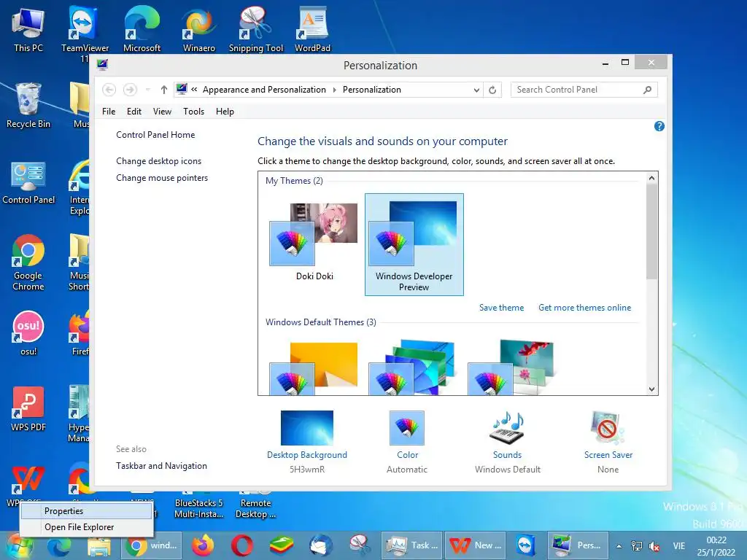Click in Search Control Panel field
This screenshot has width=747, height=560.
(x=584, y=90)
